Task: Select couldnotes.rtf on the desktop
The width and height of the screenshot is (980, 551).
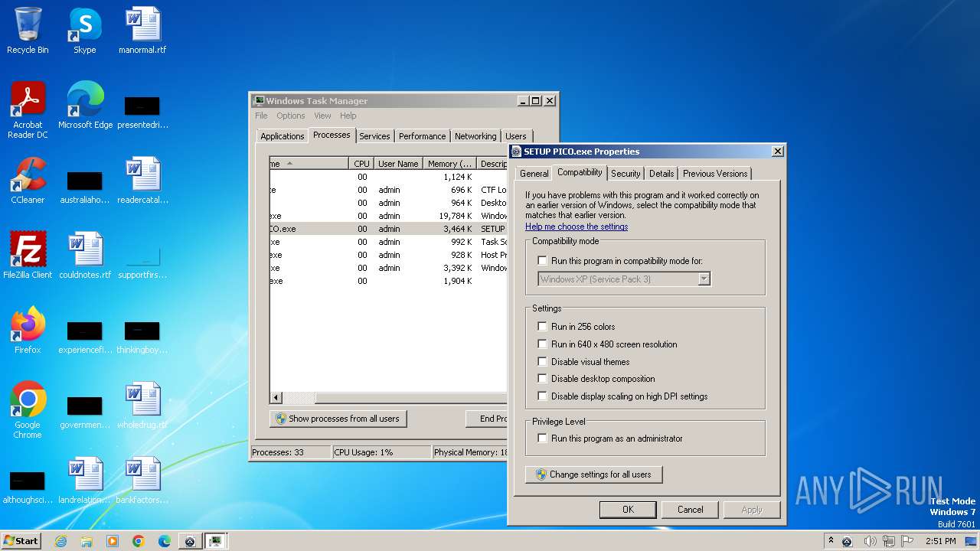Action: (x=85, y=256)
